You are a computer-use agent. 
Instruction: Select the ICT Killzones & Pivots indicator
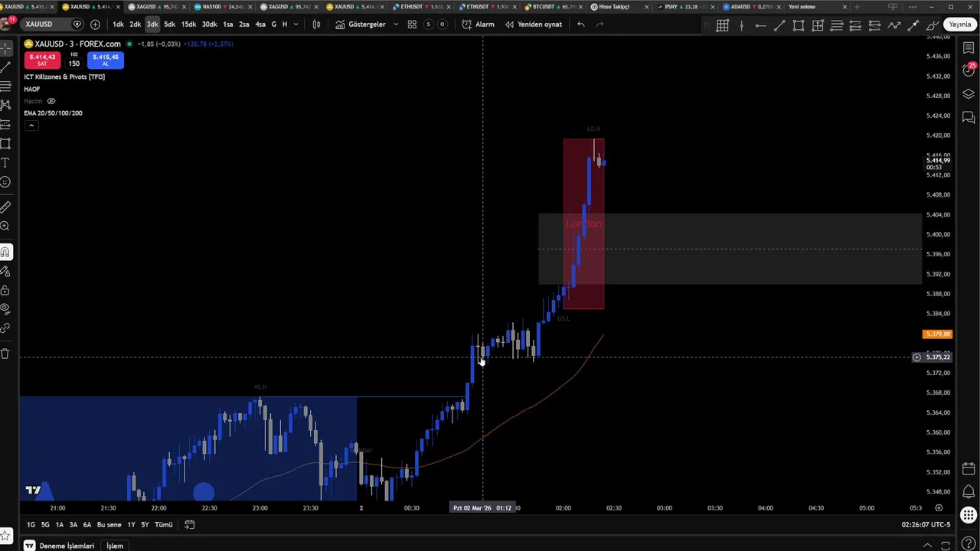point(64,77)
